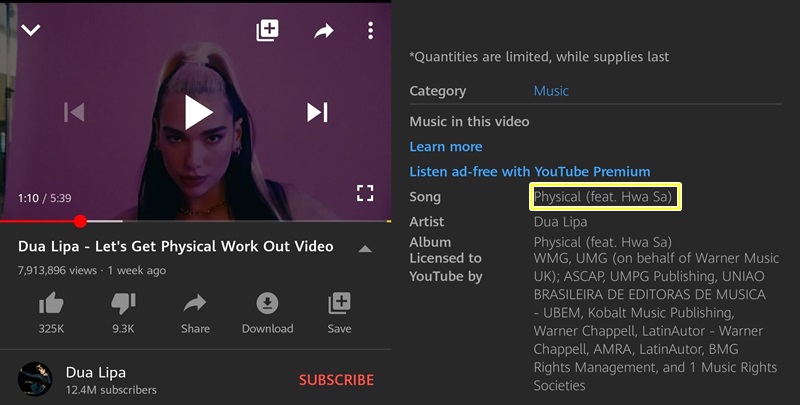Click the 12.4M subscribers count
The width and height of the screenshot is (800, 405).
click(x=111, y=390)
